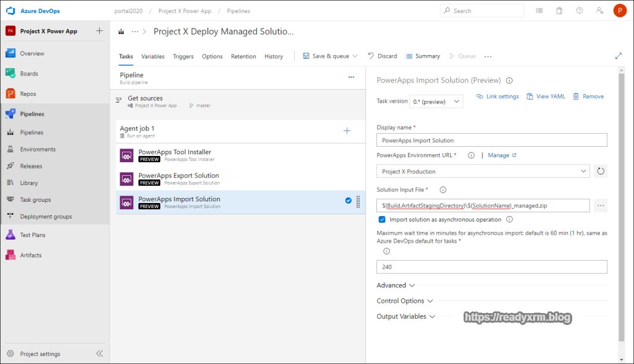This screenshot has height=364, width=634.
Task: Toggle selection check on PowerApps Import Solution task
Action: point(348,201)
